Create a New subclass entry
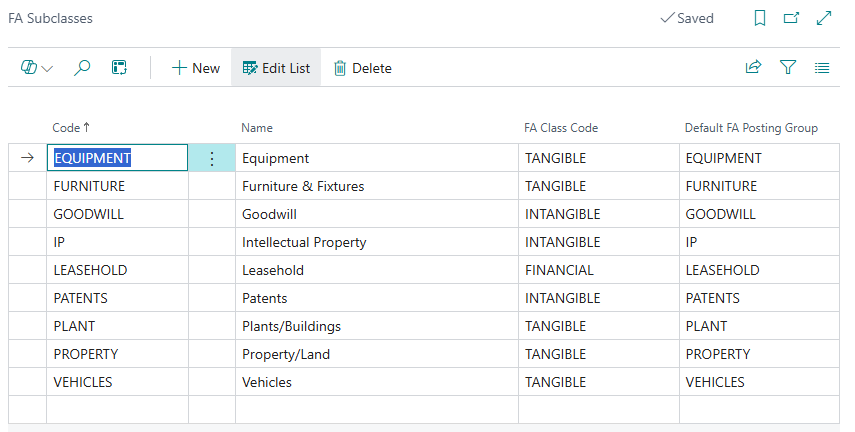The height and width of the screenshot is (432, 855). [x=196, y=68]
